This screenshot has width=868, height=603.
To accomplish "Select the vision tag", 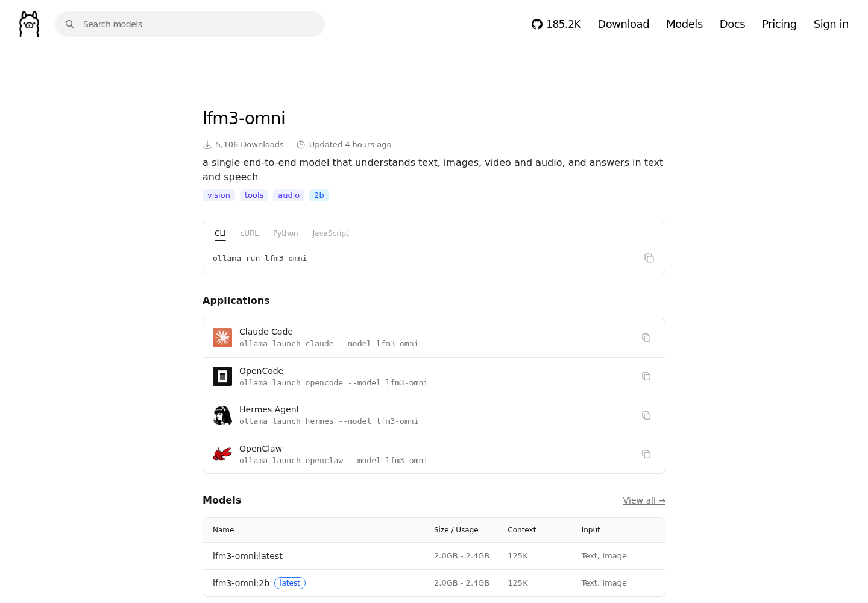I will [x=219, y=195].
